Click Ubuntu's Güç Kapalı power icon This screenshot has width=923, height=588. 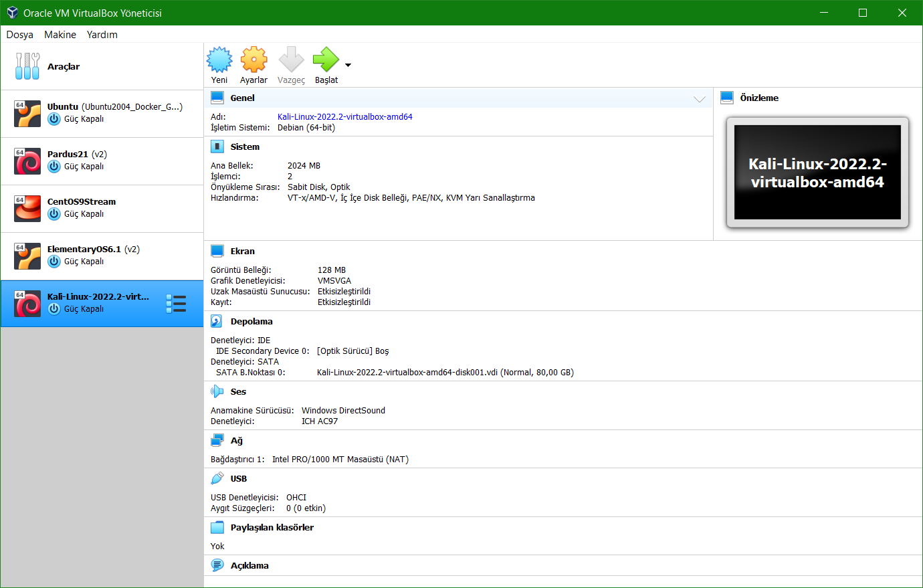[x=54, y=119]
